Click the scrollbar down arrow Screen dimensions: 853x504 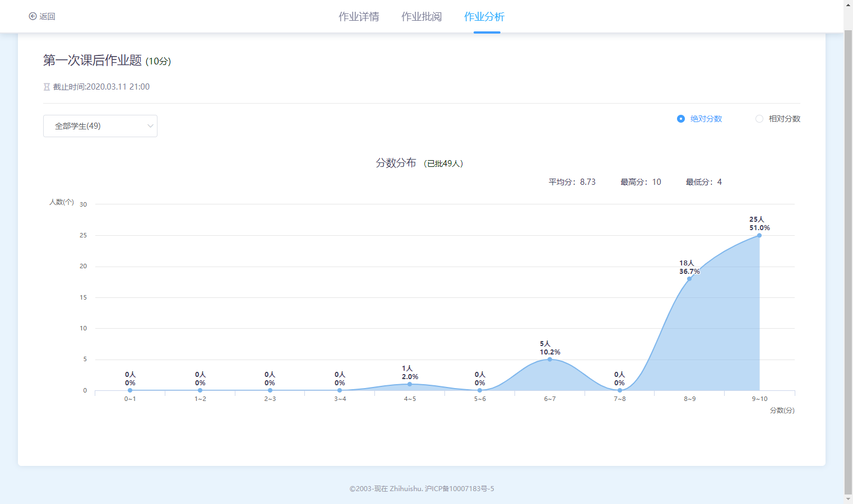click(848, 499)
